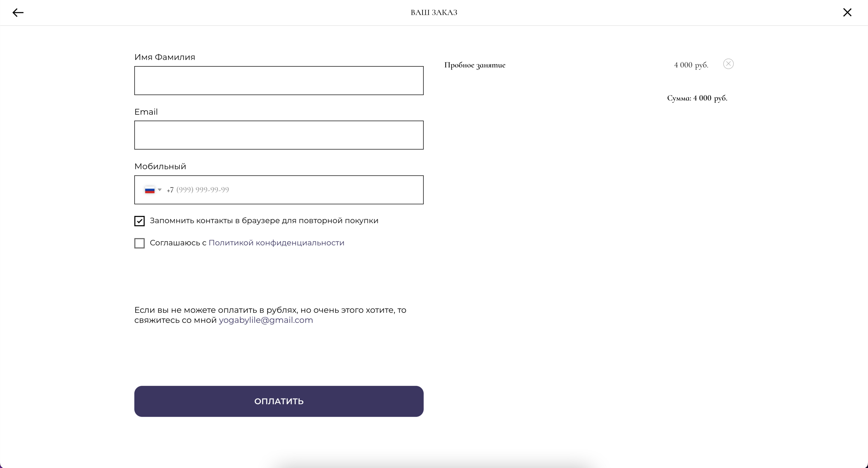Image resolution: width=868 pixels, height=468 pixels.
Task: Click the Пробное занятие product title
Action: coord(475,65)
